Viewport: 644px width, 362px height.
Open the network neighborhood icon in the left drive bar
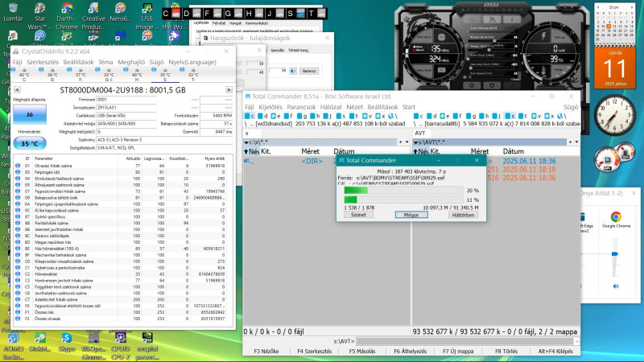click(391, 116)
